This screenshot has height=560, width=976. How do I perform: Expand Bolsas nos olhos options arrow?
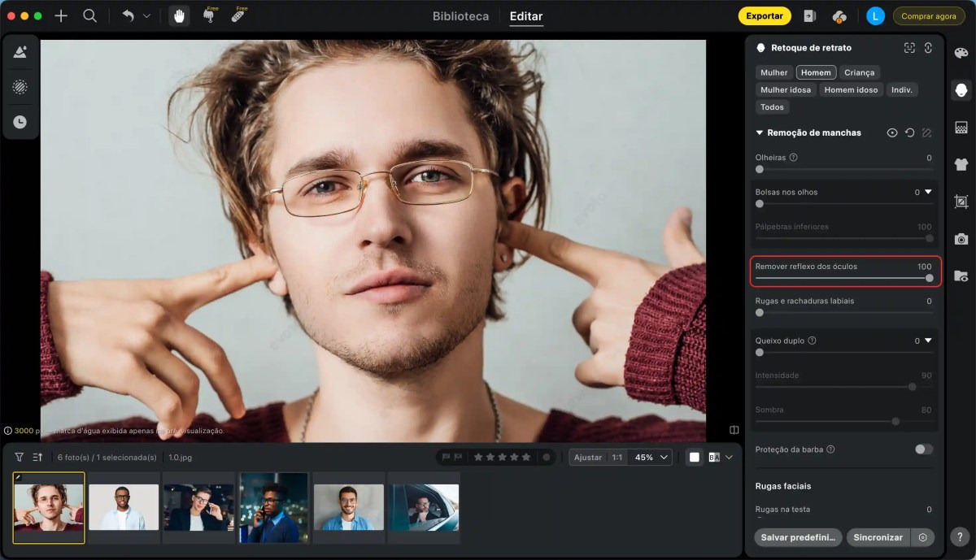coord(928,193)
